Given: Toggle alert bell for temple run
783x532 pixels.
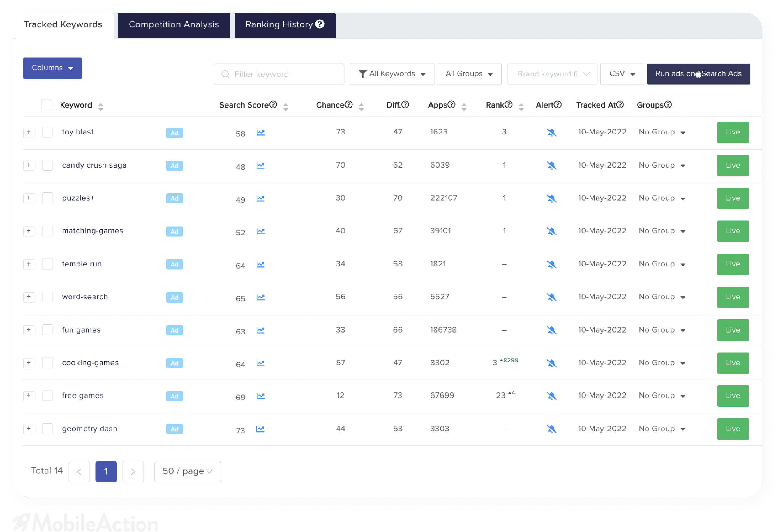Looking at the screenshot, I should coord(551,264).
